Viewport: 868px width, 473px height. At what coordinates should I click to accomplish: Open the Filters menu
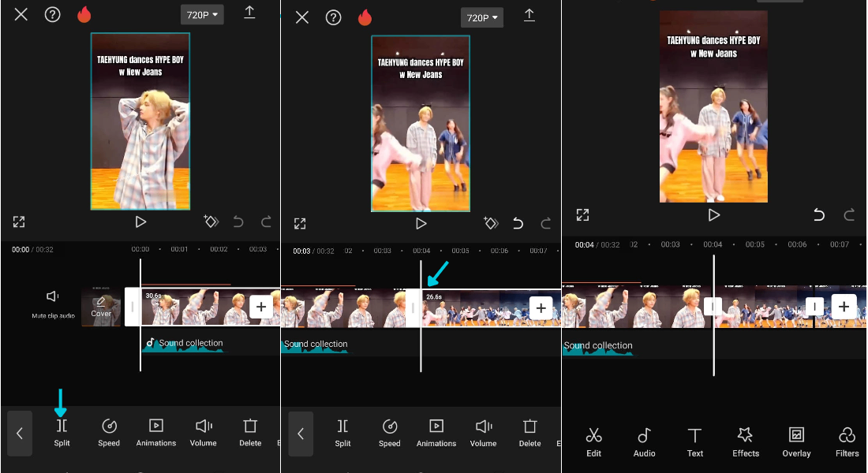tap(847, 442)
